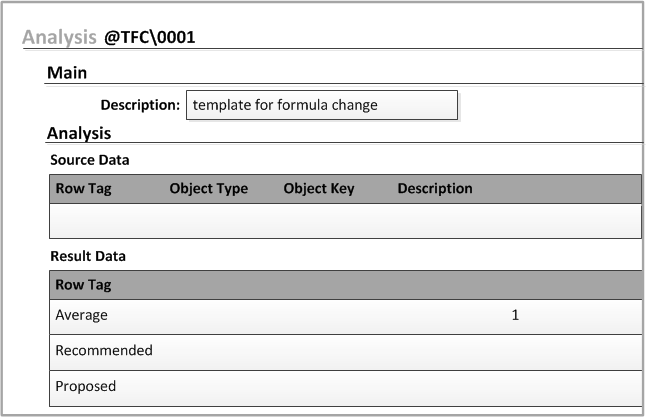
Task: Select the "Proposed" result row
Action: 86,386
